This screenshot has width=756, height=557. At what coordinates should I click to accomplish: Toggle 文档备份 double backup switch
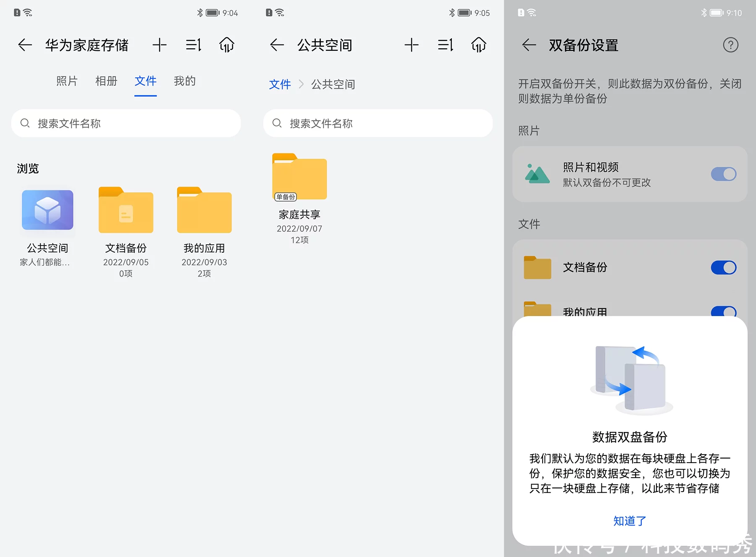click(724, 268)
